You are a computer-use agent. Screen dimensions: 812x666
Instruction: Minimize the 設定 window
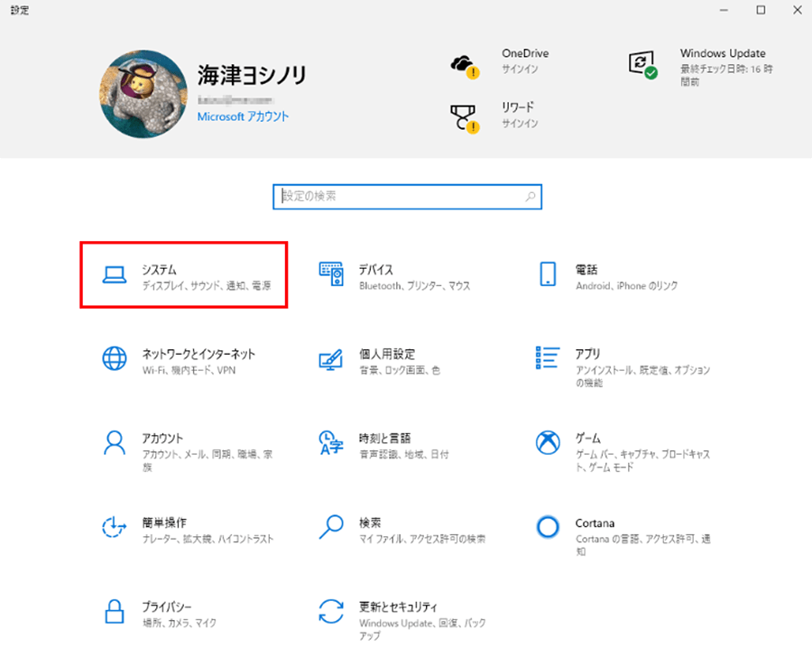point(724,10)
